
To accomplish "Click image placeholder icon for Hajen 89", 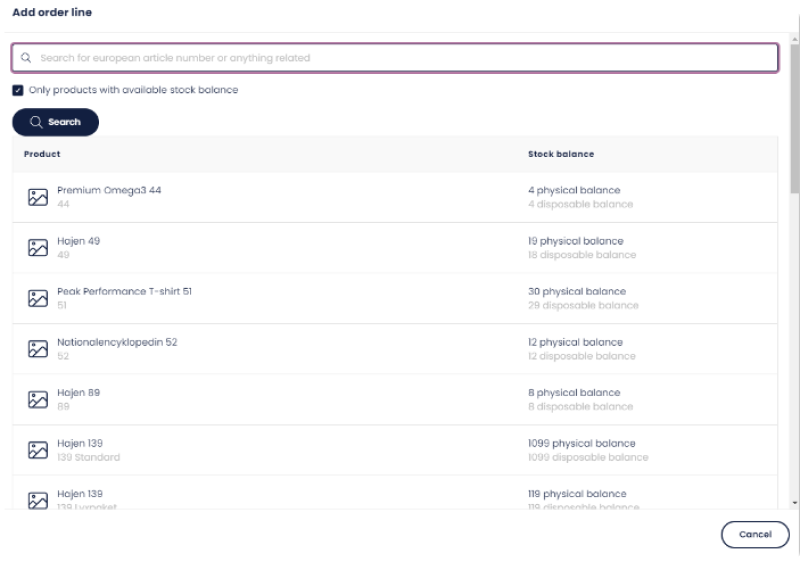I will pos(38,399).
